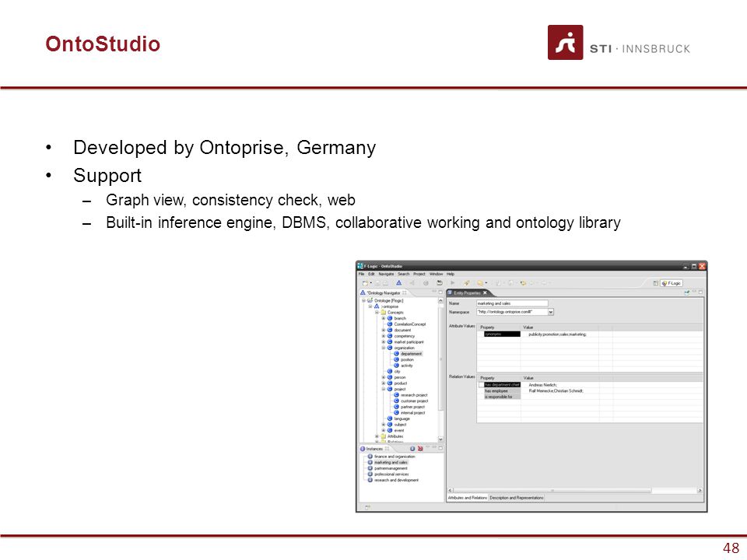Select the internal project concept
This screenshot has height=560, width=747.
409,413
